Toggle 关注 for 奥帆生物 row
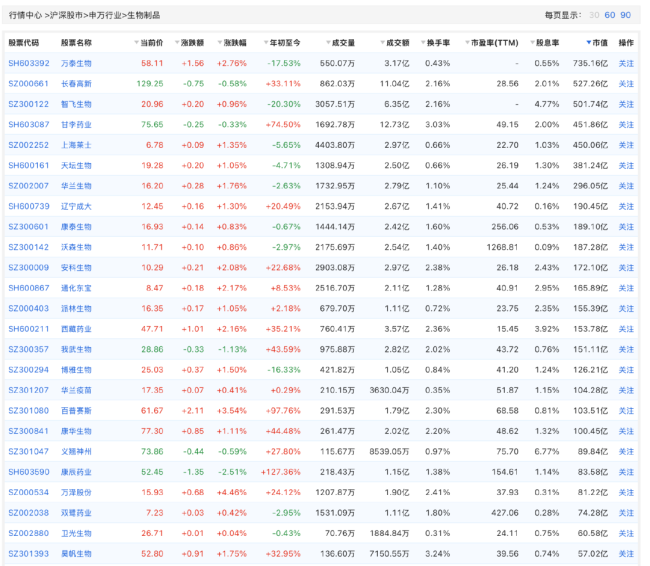The width and height of the screenshot is (650, 566). click(x=626, y=553)
